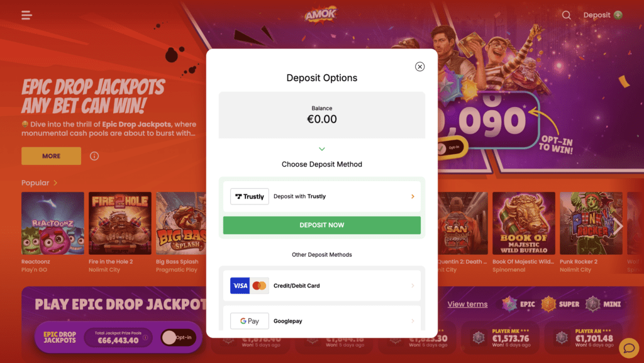Click the Google Pay logo
Image resolution: width=644 pixels, height=363 pixels.
click(249, 321)
